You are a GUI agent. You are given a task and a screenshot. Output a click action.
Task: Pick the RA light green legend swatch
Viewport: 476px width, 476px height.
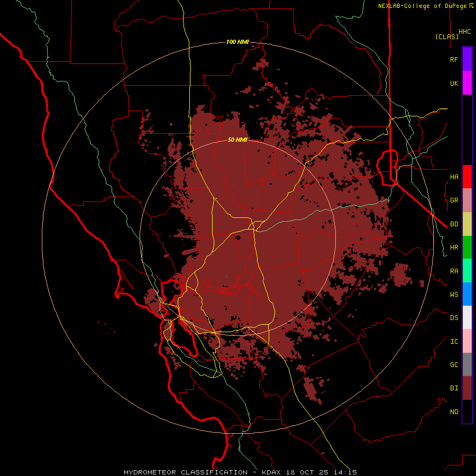(x=467, y=271)
